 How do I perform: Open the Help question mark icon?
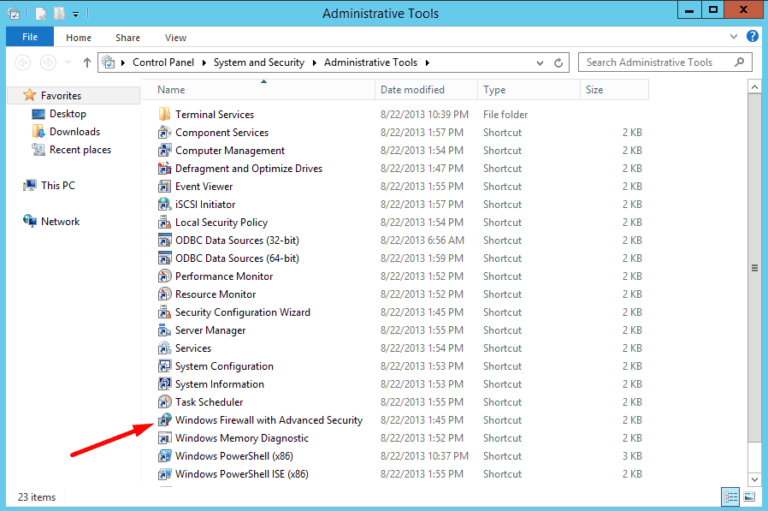(752, 36)
